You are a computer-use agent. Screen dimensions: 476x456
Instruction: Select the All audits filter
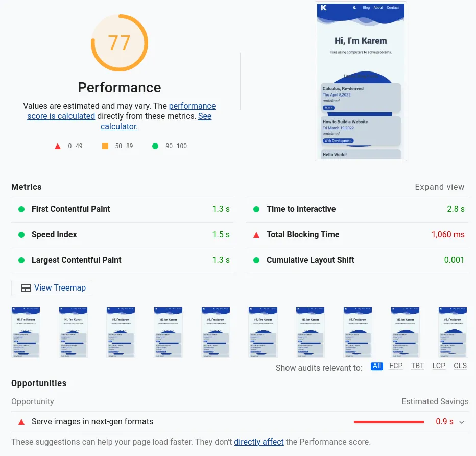pyautogui.click(x=377, y=366)
